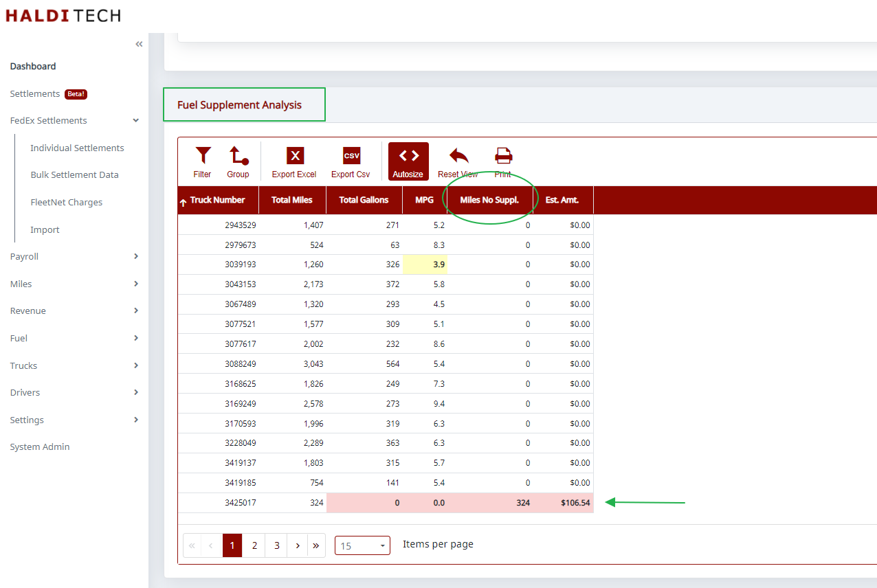This screenshot has height=588, width=877.
Task: Click the HaldiTech logo
Action: coord(63,15)
